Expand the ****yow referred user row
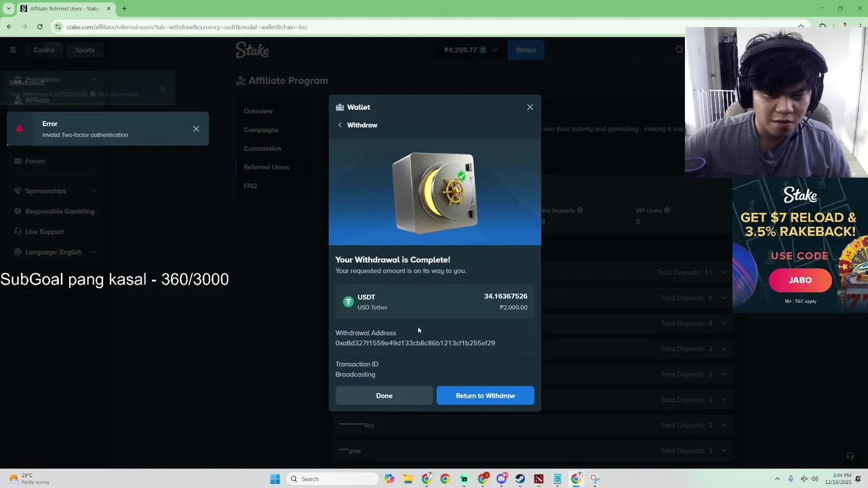Screen dimensions: 868x488 point(724,451)
